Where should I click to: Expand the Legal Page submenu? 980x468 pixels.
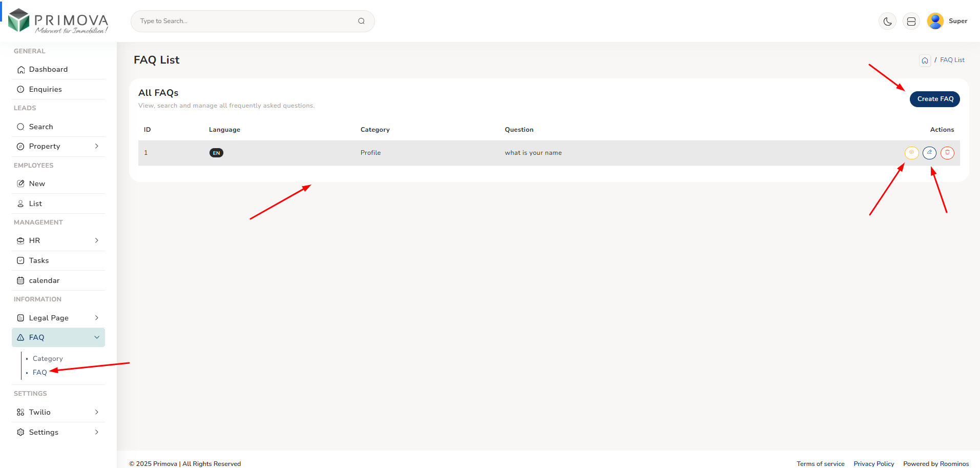(x=58, y=318)
